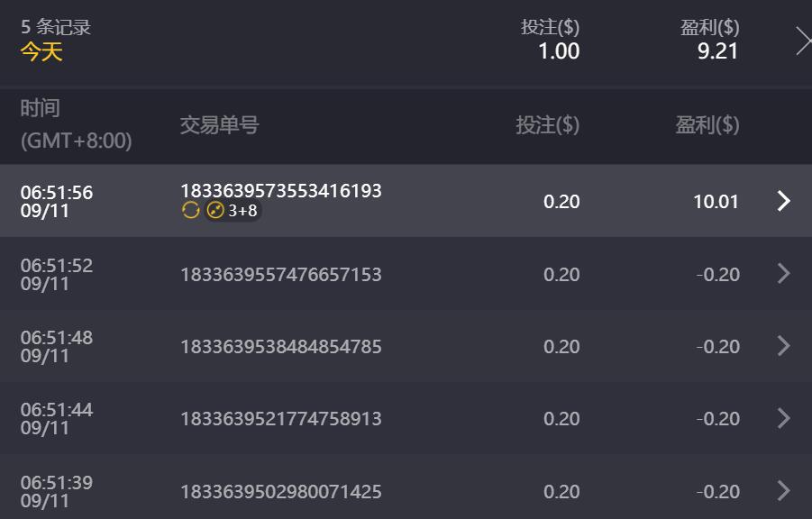Select transaction number 1833639538484854785

[281, 346]
